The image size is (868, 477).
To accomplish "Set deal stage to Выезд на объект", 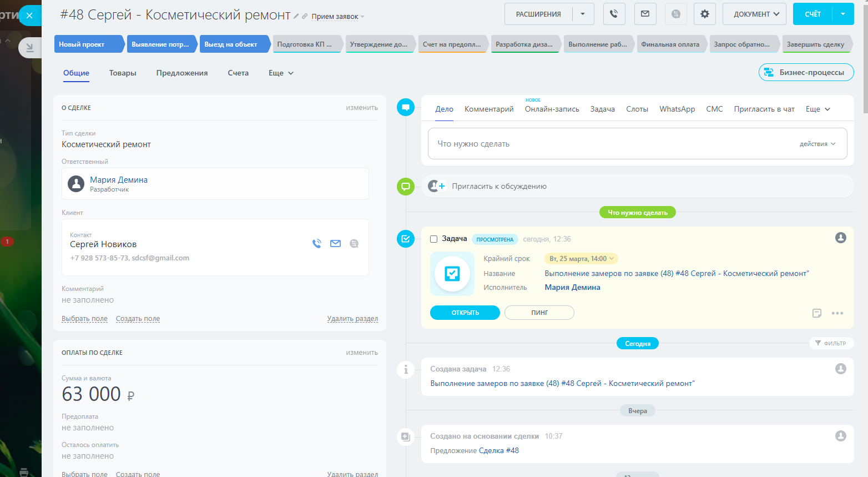I will tap(231, 44).
